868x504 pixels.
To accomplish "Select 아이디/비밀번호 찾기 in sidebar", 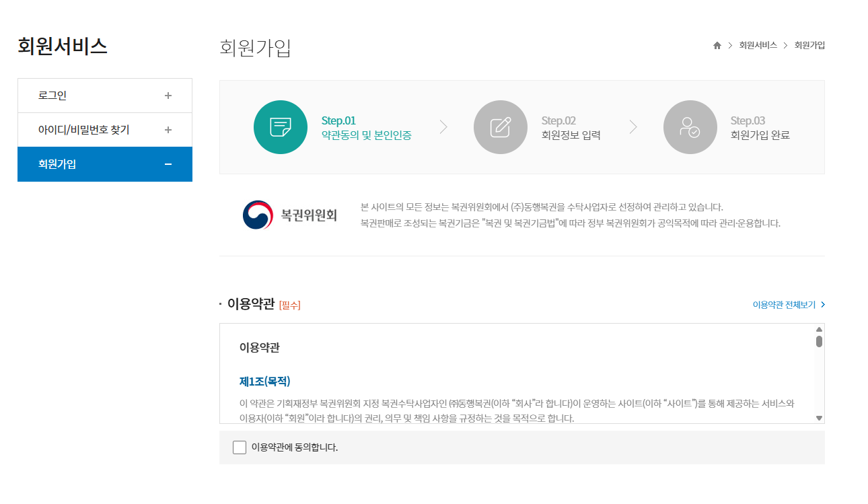I will [83, 130].
